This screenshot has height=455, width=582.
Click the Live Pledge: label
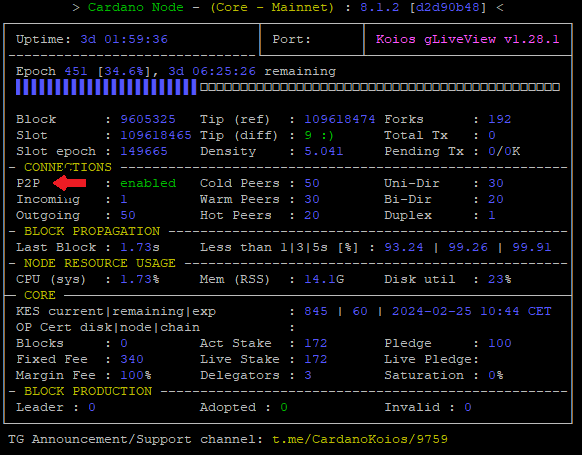pyautogui.click(x=432, y=359)
